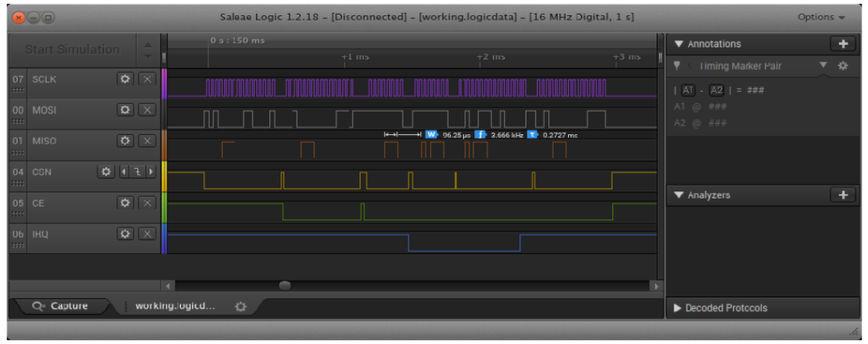Remove the CE channel
The image size is (868, 344).
click(146, 203)
